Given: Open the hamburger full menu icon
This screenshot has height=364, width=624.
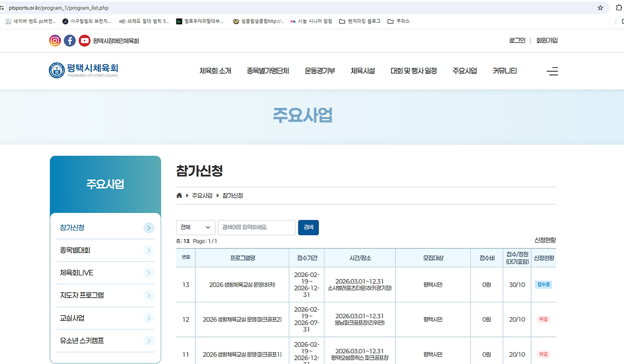Looking at the screenshot, I should (x=552, y=71).
